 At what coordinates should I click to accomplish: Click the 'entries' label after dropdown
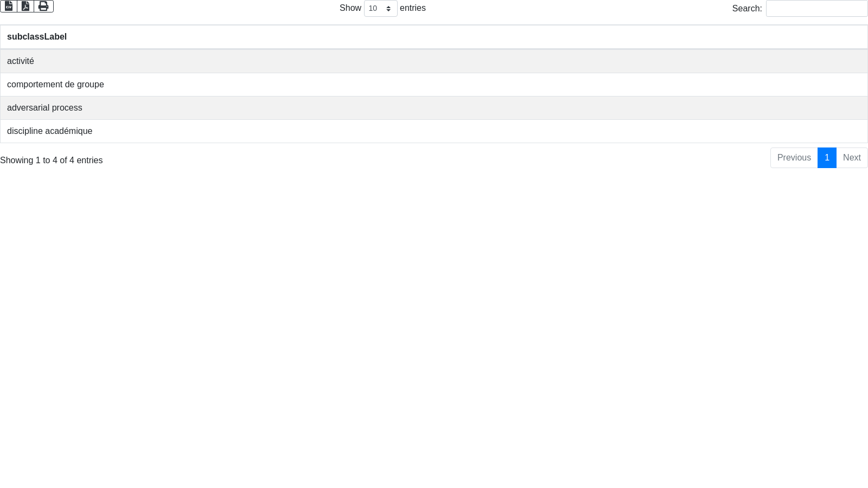(x=412, y=8)
